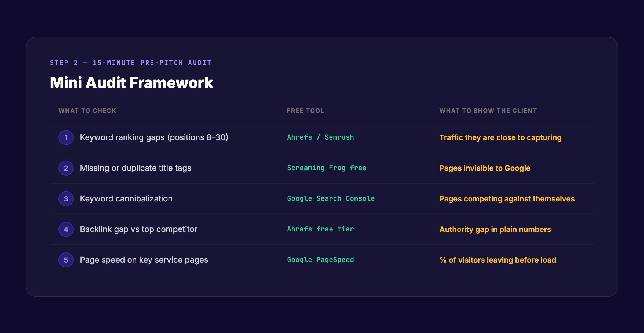Select the row 'Missing or duplicate title tags'
Image resolution: width=644 pixels, height=333 pixels.
point(136,168)
